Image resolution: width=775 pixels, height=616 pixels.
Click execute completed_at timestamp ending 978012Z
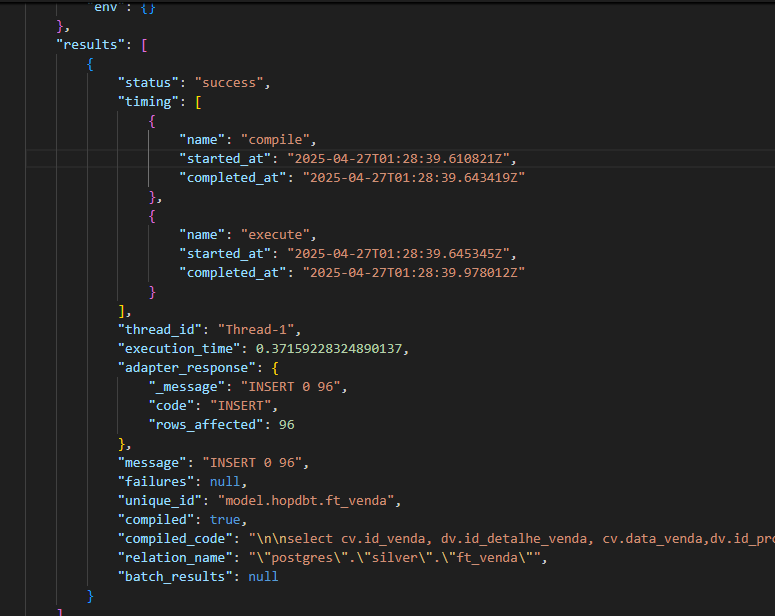[x=414, y=272]
